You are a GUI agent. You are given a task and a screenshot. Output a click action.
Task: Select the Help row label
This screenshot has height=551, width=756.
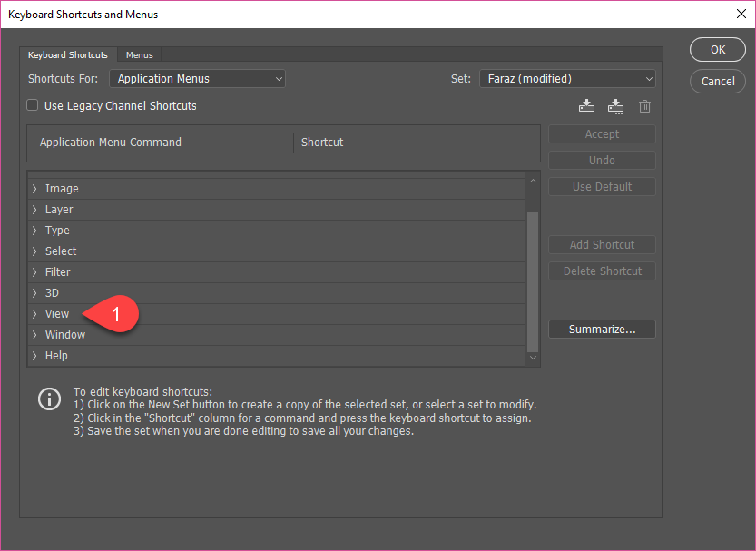(56, 356)
